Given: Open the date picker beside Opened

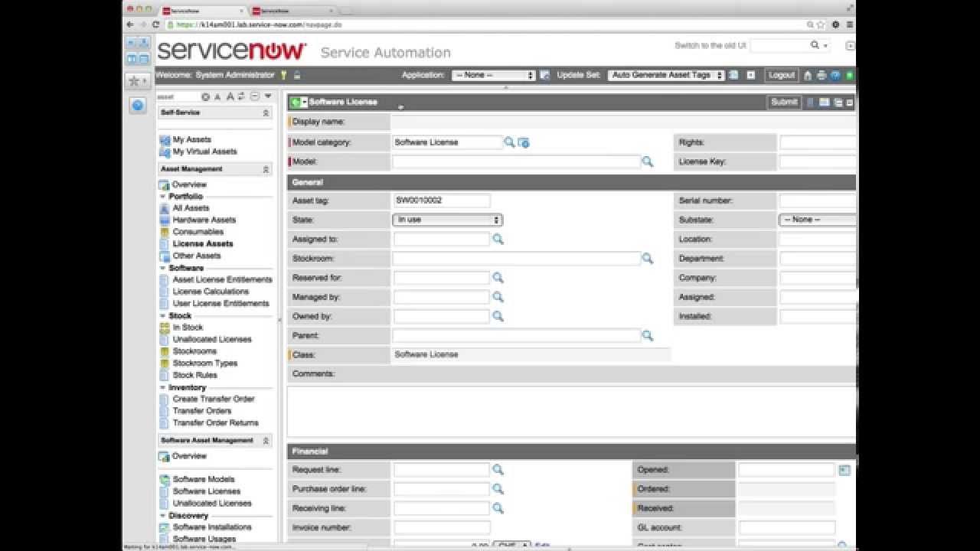Looking at the screenshot, I should (x=844, y=470).
